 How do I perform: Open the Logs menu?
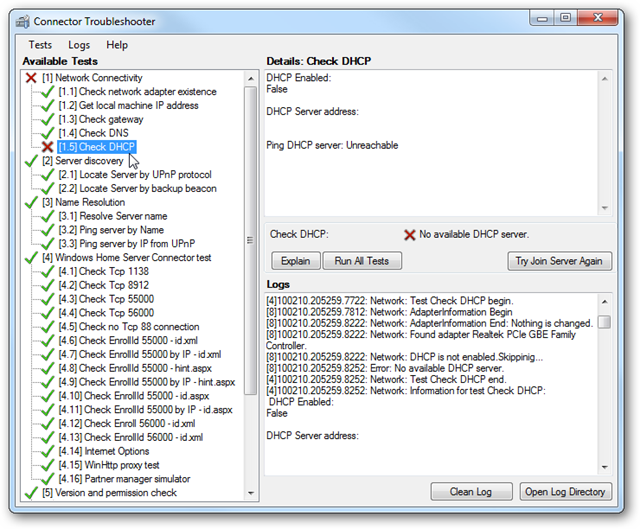click(x=79, y=45)
